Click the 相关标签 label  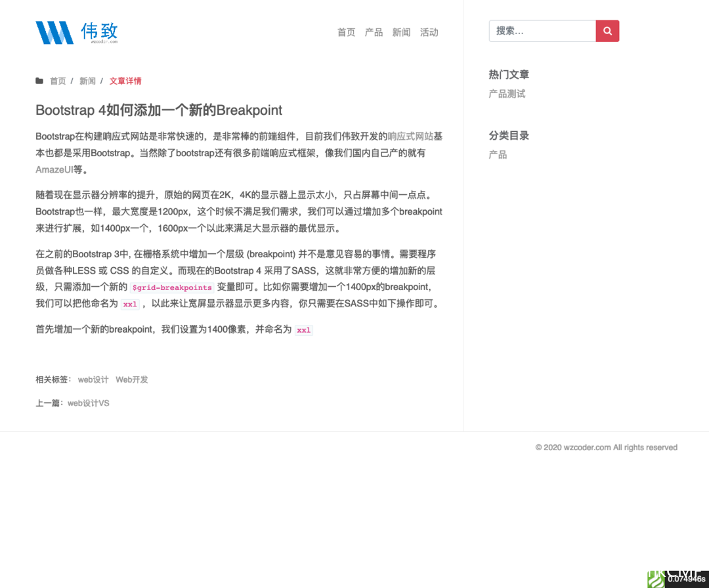point(53,380)
